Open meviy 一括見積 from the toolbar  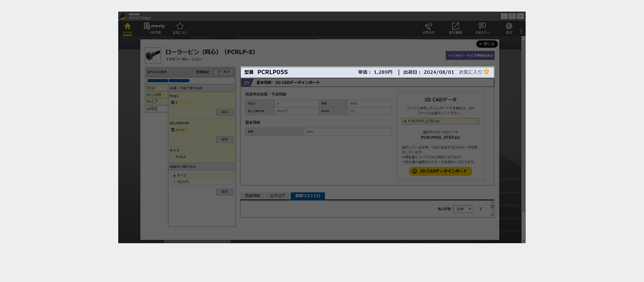[154, 28]
